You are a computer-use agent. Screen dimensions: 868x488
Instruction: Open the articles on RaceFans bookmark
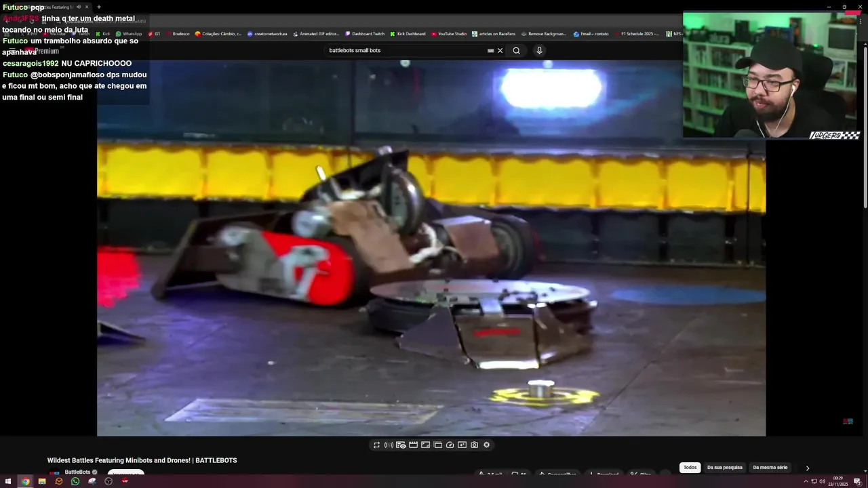(x=493, y=33)
